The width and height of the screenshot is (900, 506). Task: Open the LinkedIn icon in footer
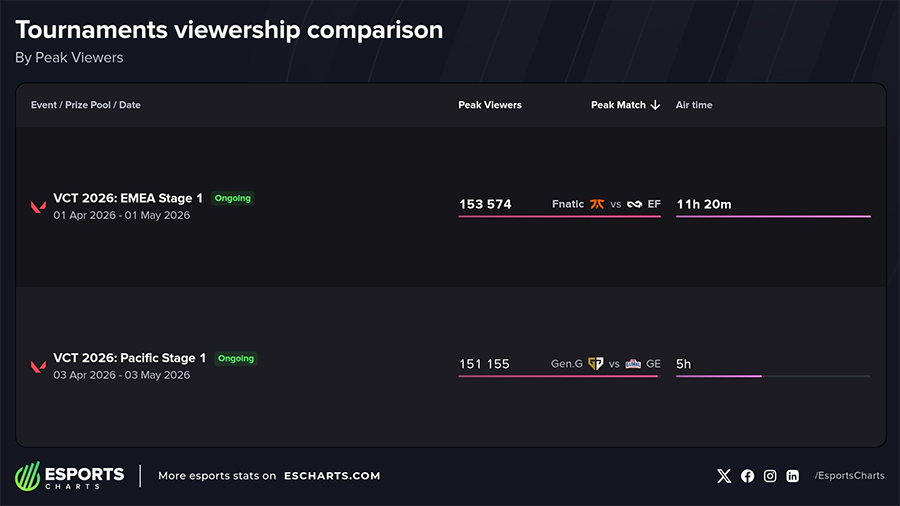[x=793, y=476]
